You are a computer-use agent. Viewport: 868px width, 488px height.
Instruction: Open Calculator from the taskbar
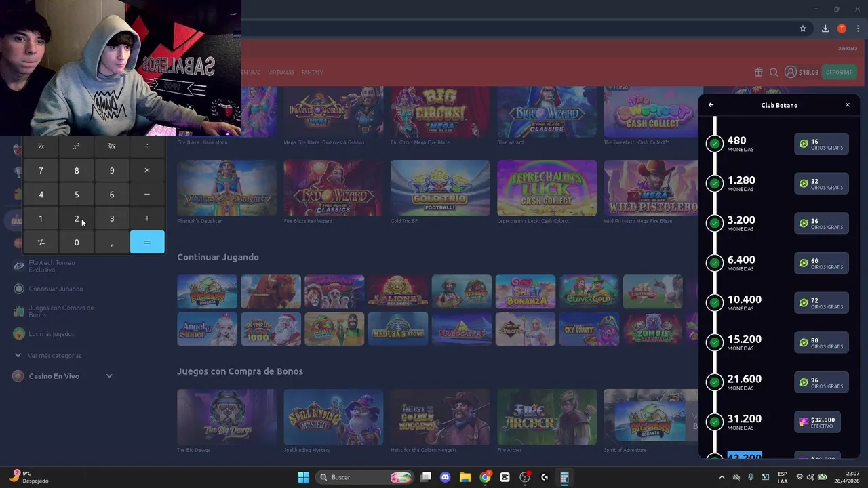(564, 477)
